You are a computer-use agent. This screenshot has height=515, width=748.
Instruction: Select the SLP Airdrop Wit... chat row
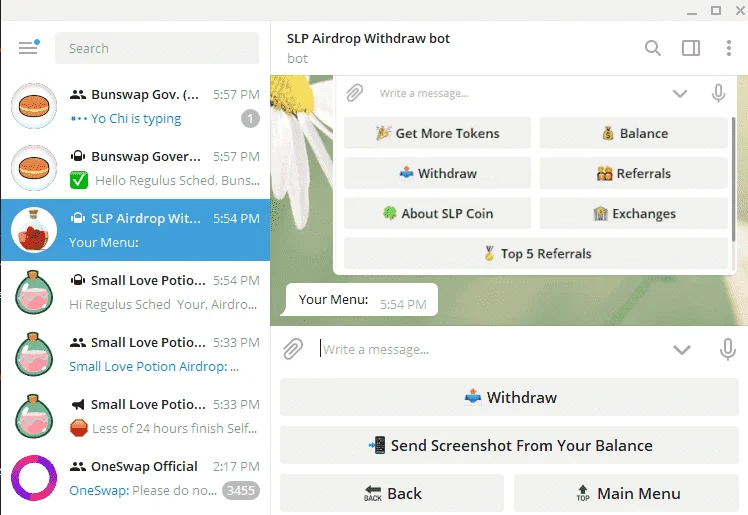[135, 230]
